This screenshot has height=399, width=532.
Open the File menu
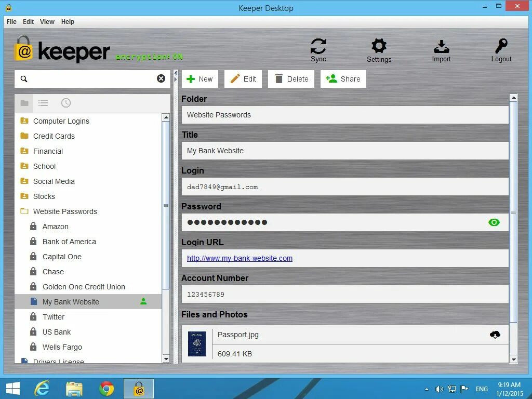point(11,22)
